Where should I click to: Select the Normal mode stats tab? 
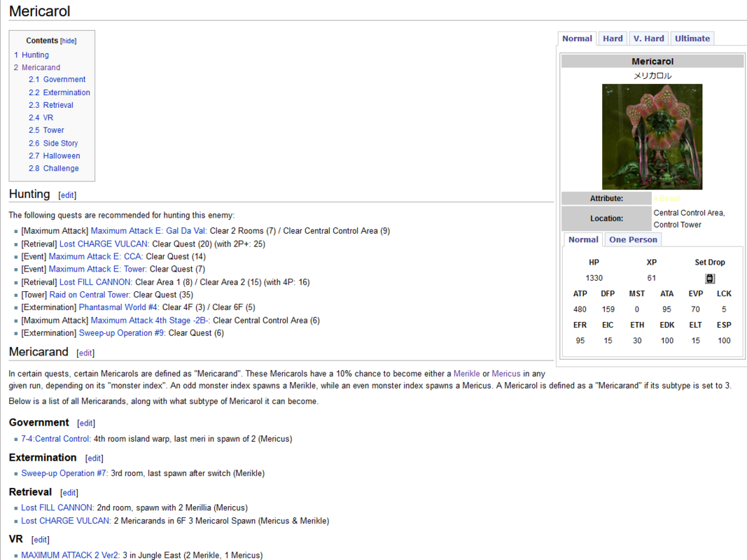coord(583,239)
